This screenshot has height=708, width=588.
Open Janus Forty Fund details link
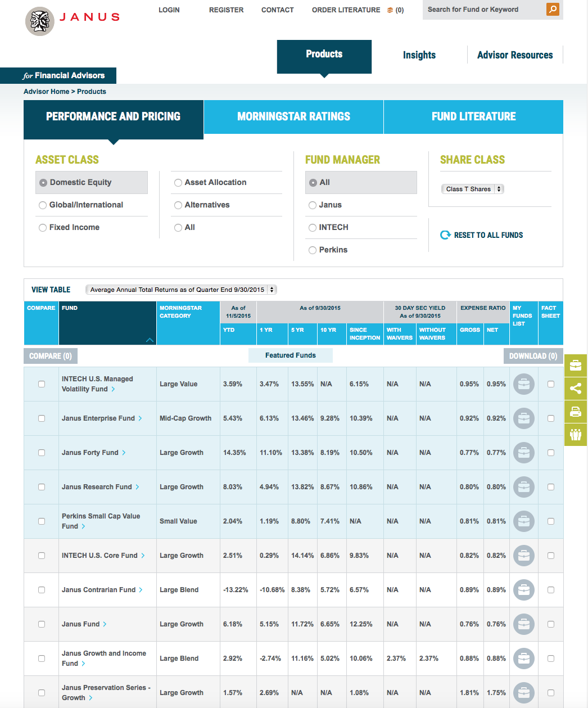tap(93, 453)
